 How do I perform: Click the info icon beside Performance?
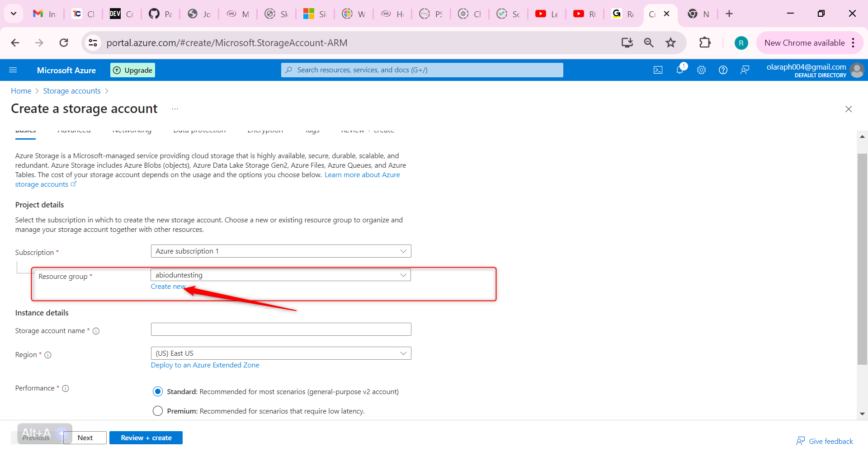[x=66, y=388]
